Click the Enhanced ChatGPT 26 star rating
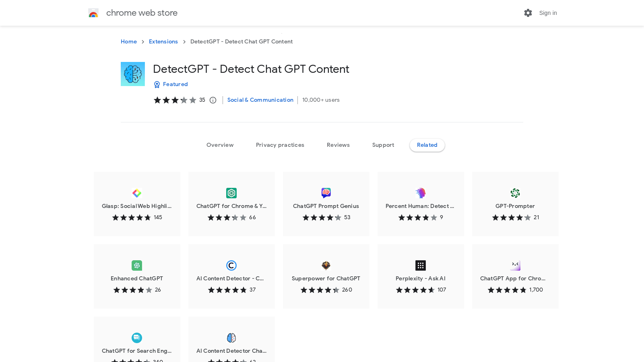Image resolution: width=644 pixels, height=362 pixels. (x=133, y=290)
